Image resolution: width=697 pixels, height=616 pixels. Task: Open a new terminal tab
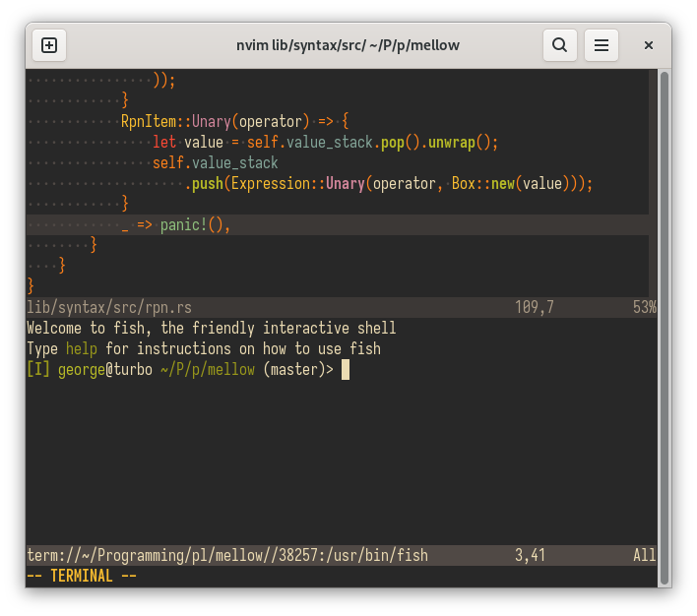point(49,45)
